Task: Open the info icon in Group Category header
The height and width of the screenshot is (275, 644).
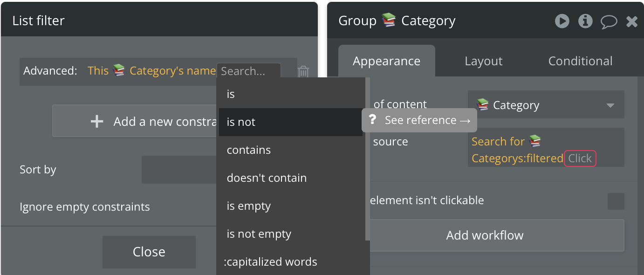Action: point(585,21)
